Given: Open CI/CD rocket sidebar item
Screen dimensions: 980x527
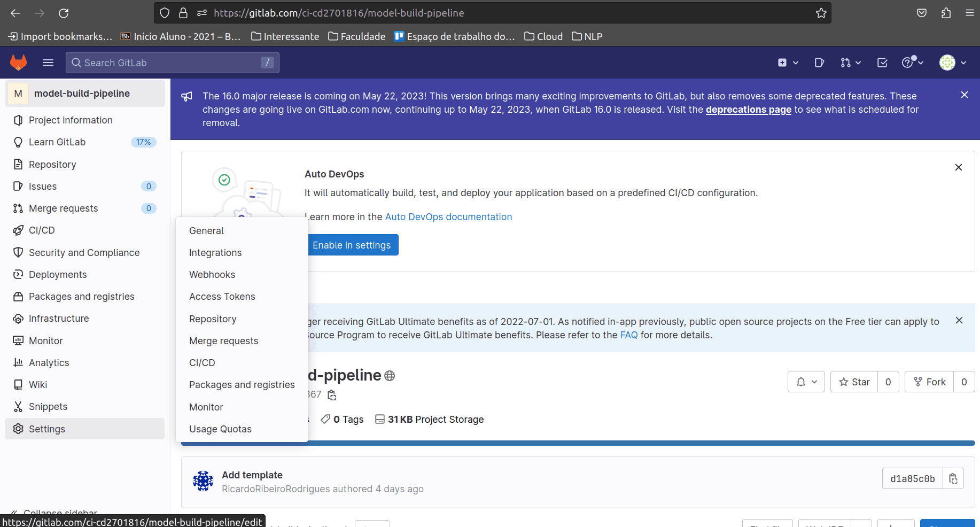Looking at the screenshot, I should click(85, 230).
